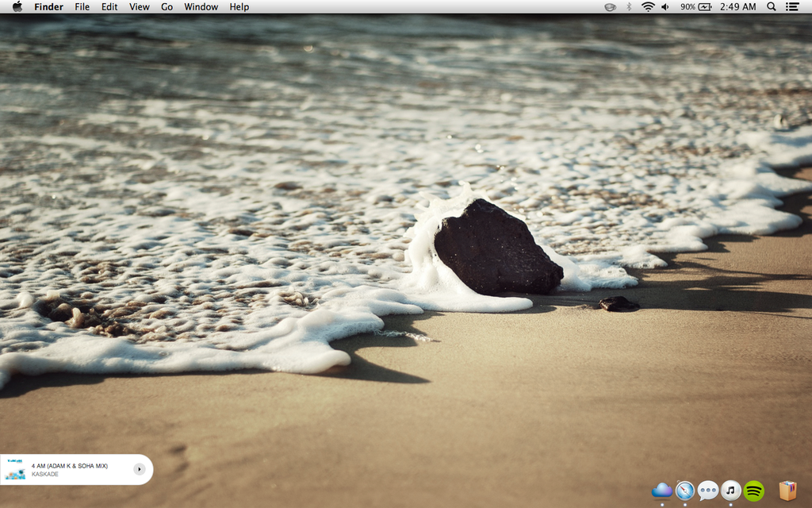Open the Finder menu
Image resolution: width=812 pixels, height=508 pixels.
coord(48,7)
